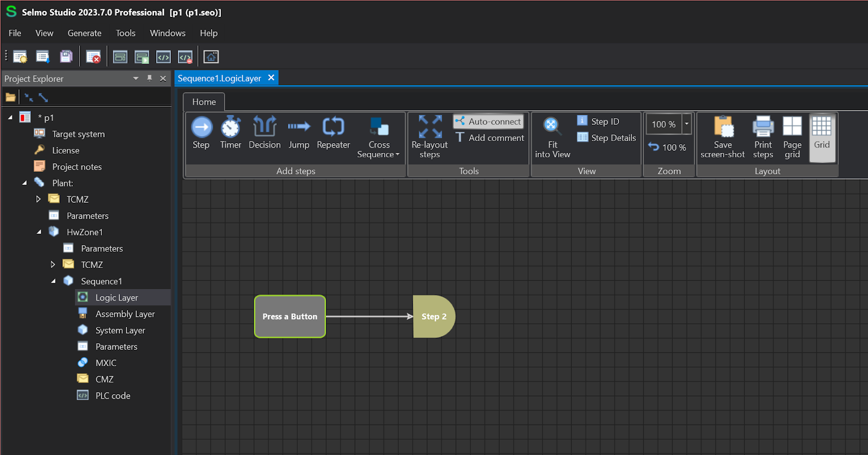Print steps

point(763,138)
